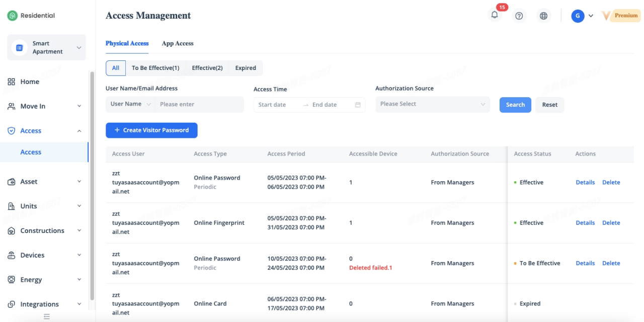Open the User Name field type dropdown
644x322 pixels.
coord(130,104)
